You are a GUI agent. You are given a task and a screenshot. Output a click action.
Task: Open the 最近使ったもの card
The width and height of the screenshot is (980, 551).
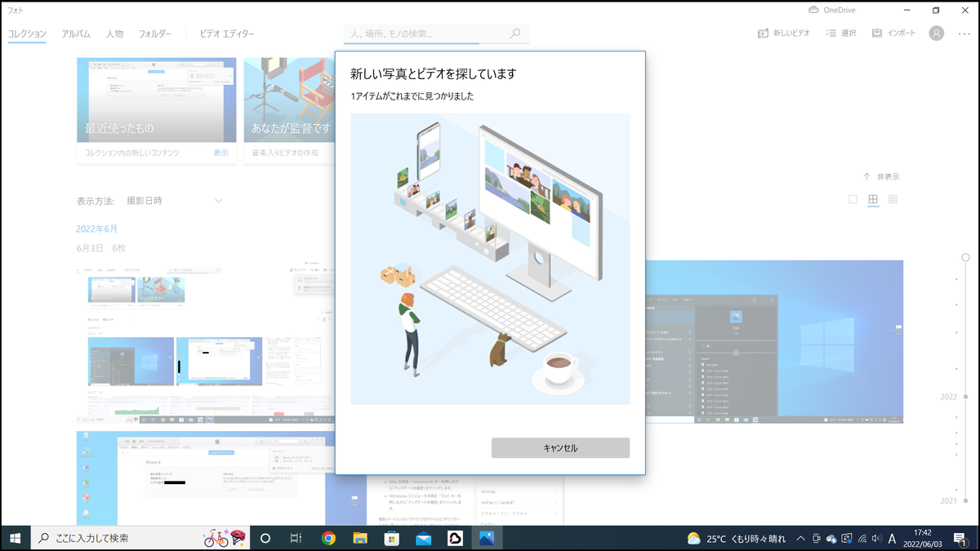157,110
